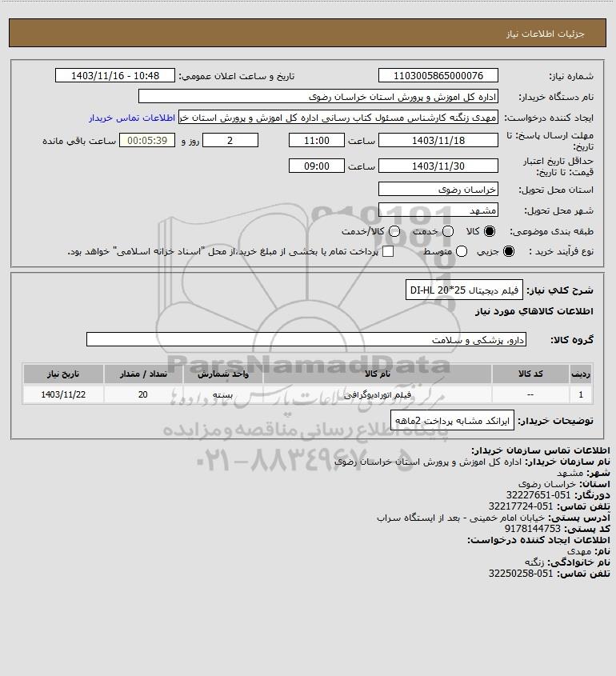616x676 pixels.
Task: Click the general description field فیلم دیجیتال DI-HL
Action: point(464,290)
